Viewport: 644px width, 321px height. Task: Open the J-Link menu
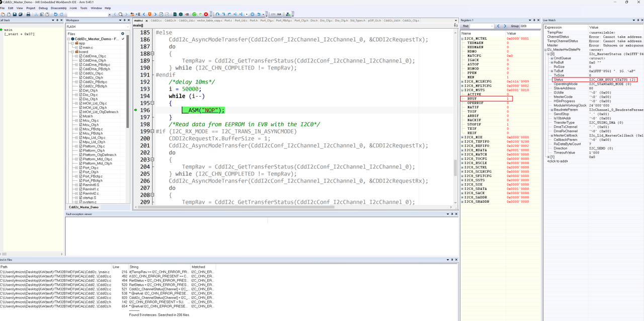(74, 8)
